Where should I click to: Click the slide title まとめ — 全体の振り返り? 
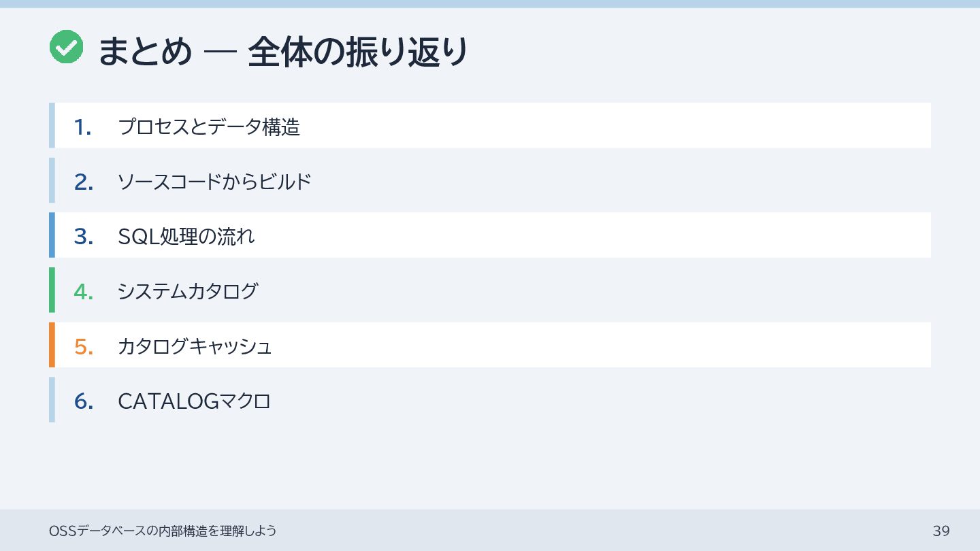click(283, 52)
